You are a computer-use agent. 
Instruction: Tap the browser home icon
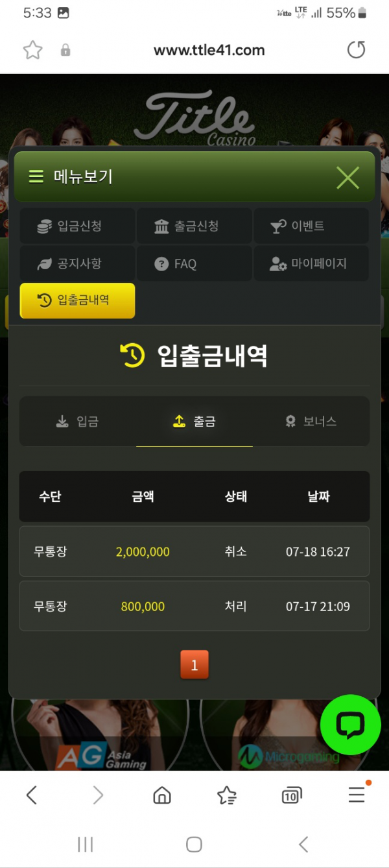pos(162,795)
